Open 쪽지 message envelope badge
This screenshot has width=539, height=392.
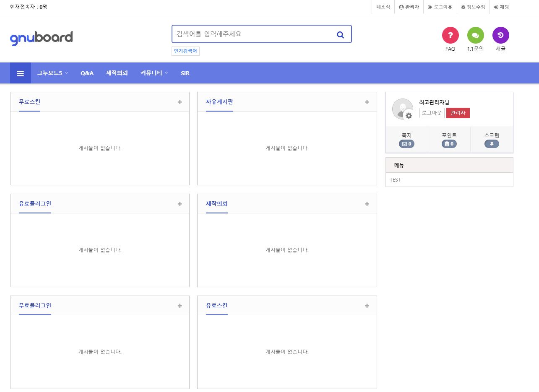point(406,144)
